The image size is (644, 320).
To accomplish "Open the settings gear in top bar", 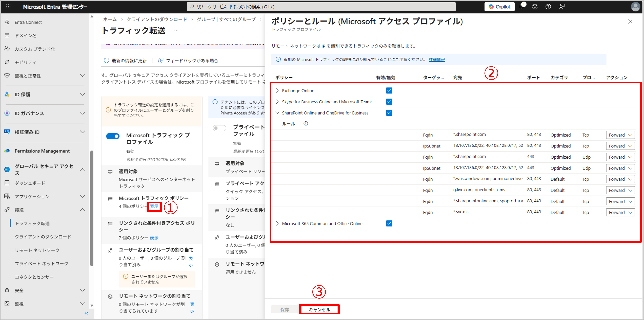I will [x=535, y=7].
